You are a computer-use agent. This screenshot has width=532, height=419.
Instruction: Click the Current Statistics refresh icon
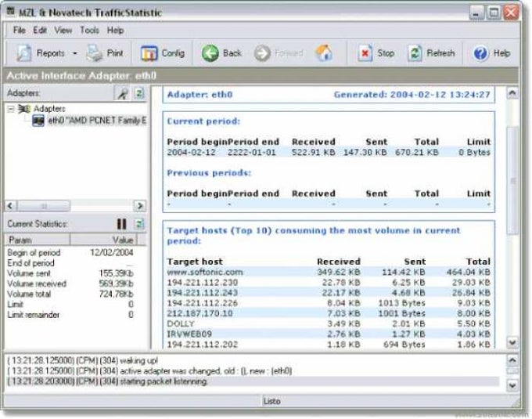coord(139,224)
